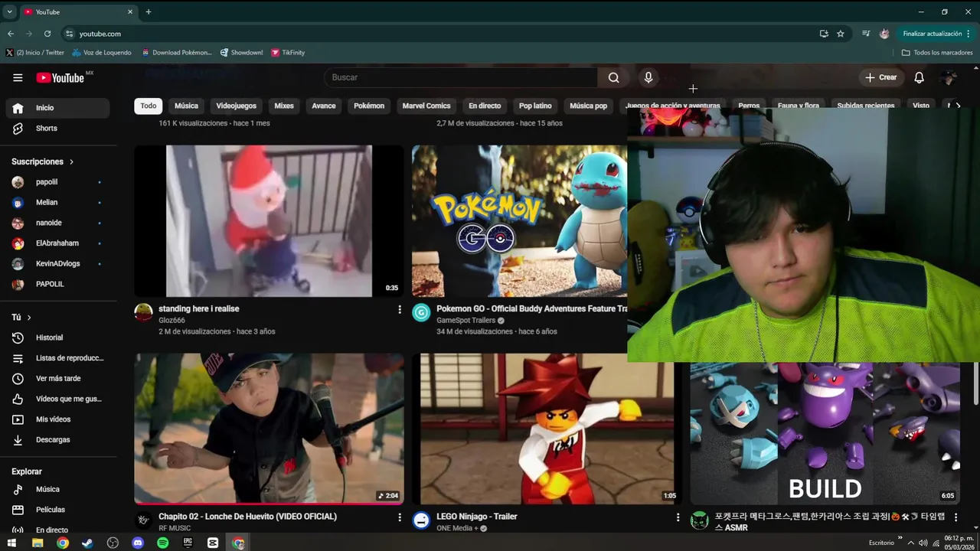Open Videos que me gustan

point(57,399)
